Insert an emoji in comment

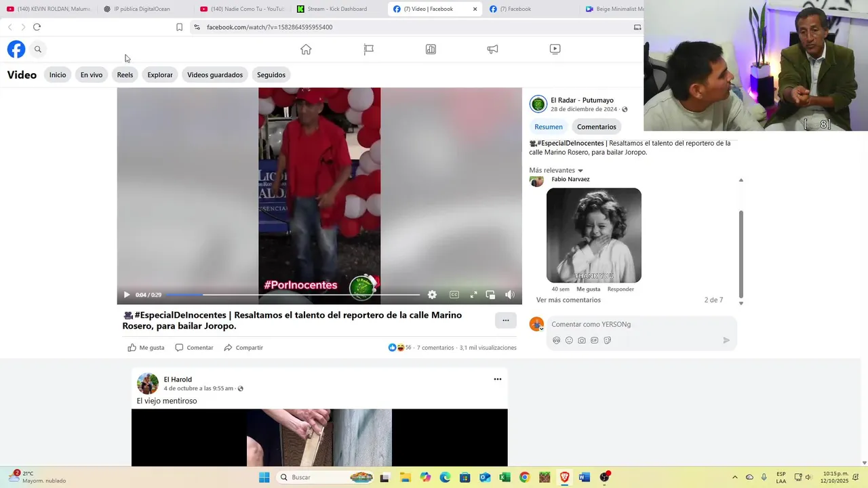[569, 340]
